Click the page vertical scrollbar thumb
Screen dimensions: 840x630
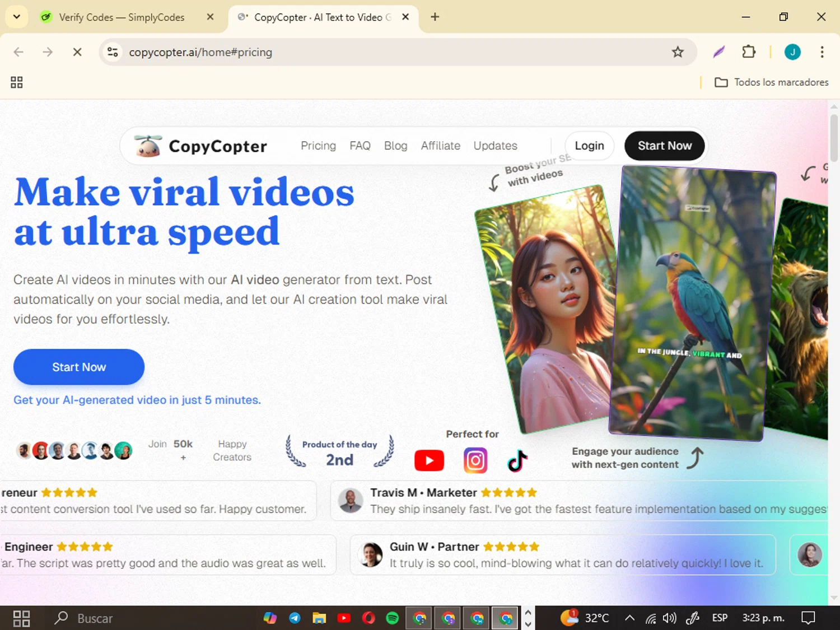(834, 138)
